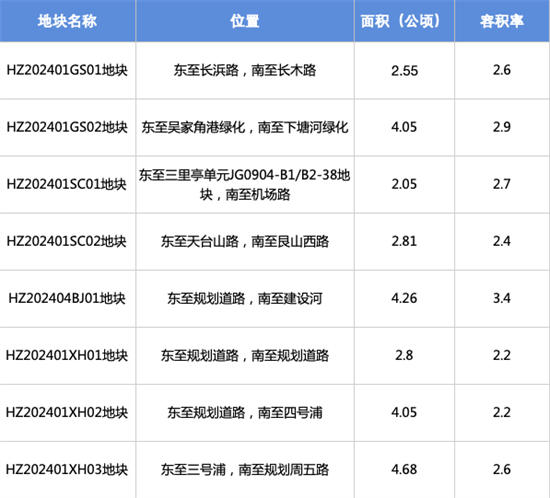Click location 东至规划道路，南至规划道路
550x498 pixels.
pos(245,356)
